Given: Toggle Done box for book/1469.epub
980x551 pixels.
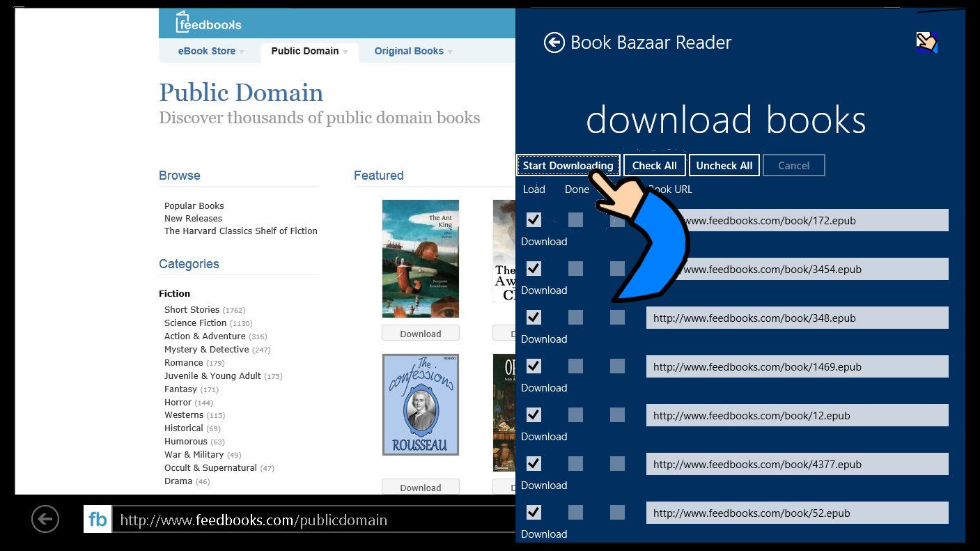Looking at the screenshot, I should point(575,366).
